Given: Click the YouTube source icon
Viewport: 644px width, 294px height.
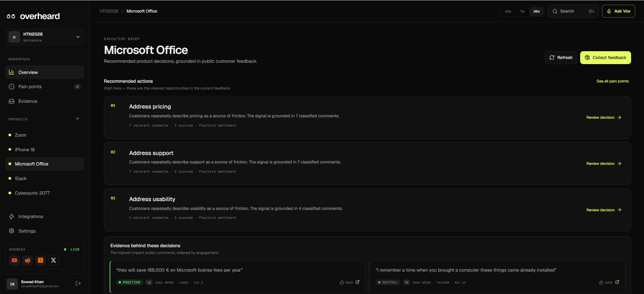Looking at the screenshot, I should point(14,260).
